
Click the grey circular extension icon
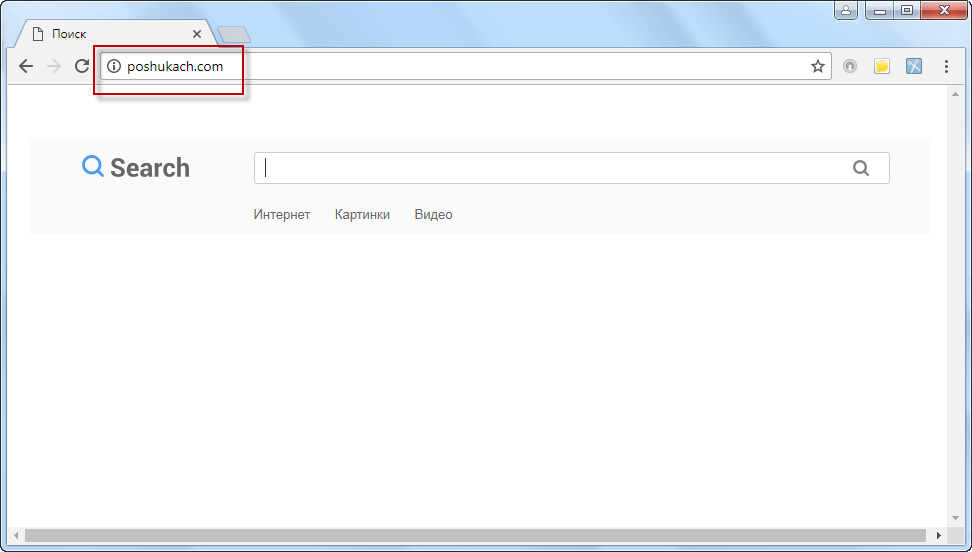pos(850,67)
